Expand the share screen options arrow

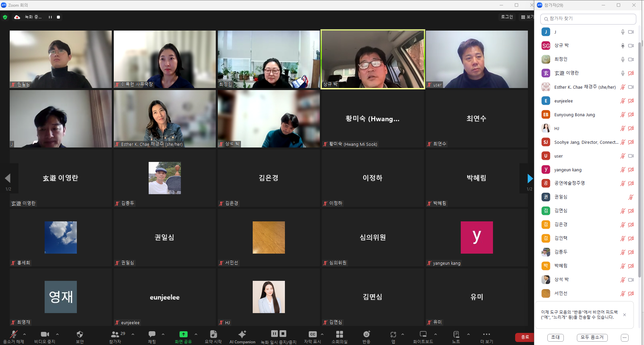(x=196, y=334)
